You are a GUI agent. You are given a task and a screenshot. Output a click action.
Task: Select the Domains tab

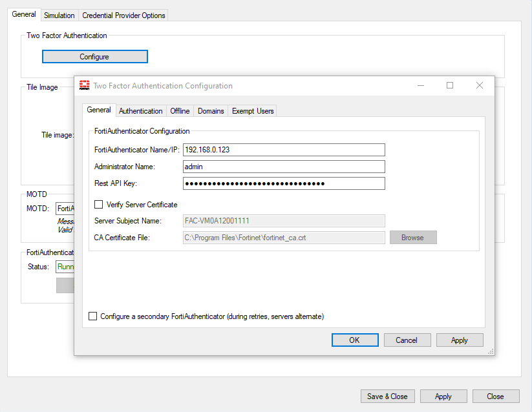pyautogui.click(x=211, y=111)
